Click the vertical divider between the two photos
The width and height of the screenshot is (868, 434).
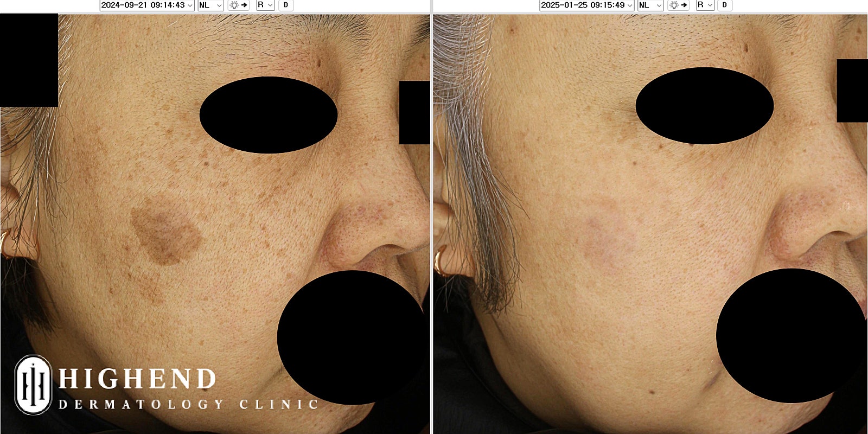coord(431,217)
